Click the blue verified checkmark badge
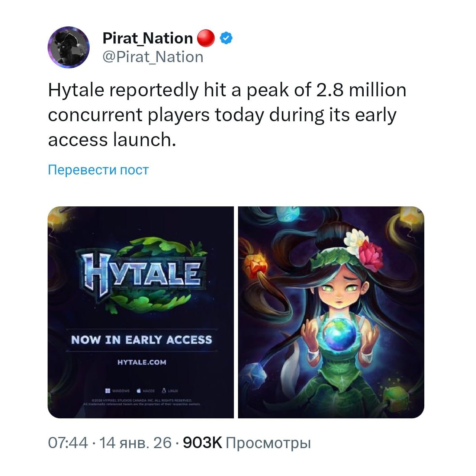Viewport: 476px width, 476px height. click(x=226, y=38)
